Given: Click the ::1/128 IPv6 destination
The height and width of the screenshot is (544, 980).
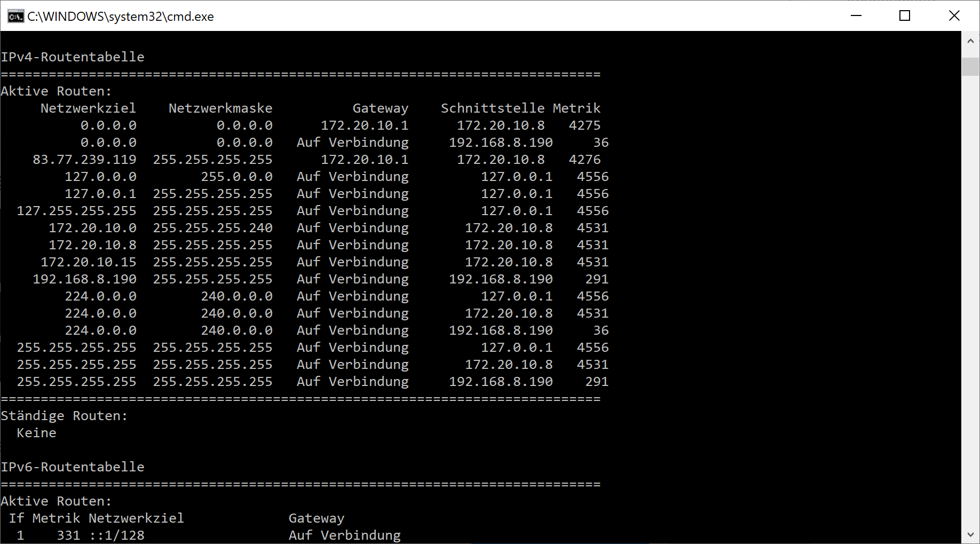Looking at the screenshot, I should [x=117, y=535].
